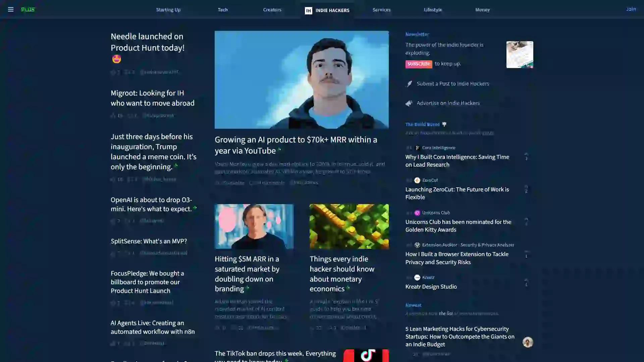Click the Join link
This screenshot has width=644, height=362.
[x=631, y=9]
